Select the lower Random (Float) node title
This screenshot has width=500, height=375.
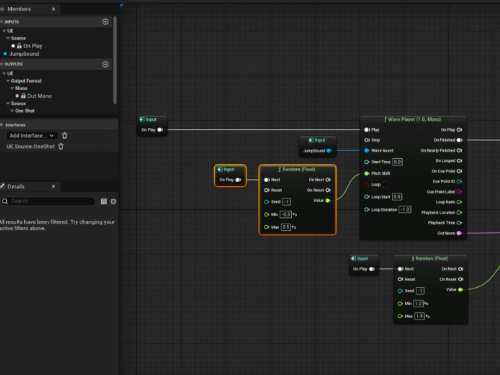pyautogui.click(x=431, y=258)
